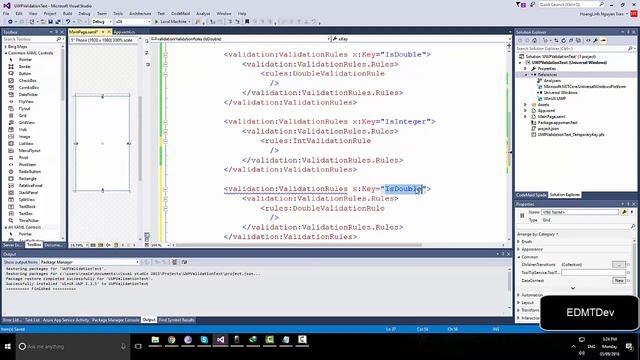
Task: Select the StackPanel control in Toolbox
Action: click(x=28, y=192)
